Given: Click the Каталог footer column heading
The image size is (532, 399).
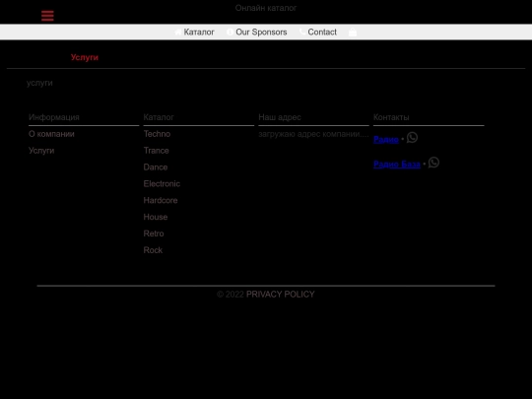Looking at the screenshot, I should point(159,117).
